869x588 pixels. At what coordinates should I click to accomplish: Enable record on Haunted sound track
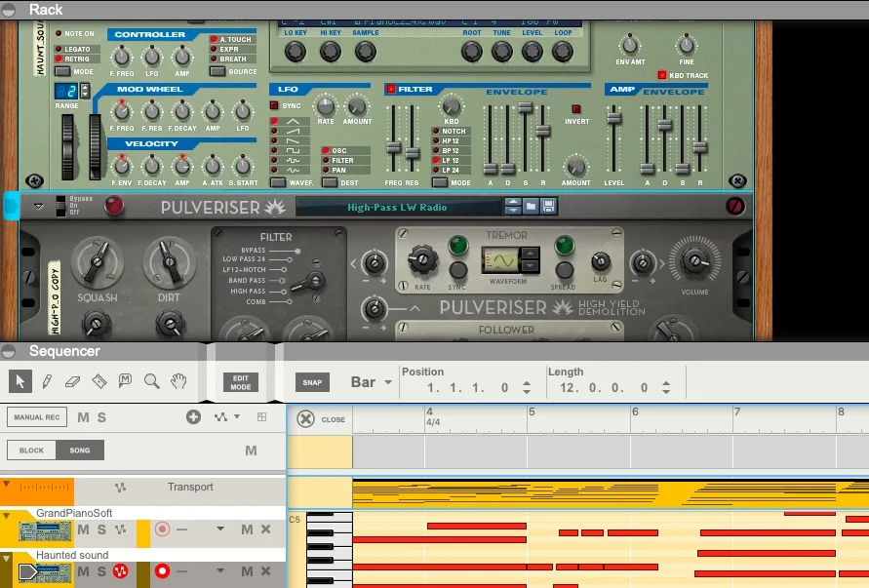pyautogui.click(x=162, y=570)
